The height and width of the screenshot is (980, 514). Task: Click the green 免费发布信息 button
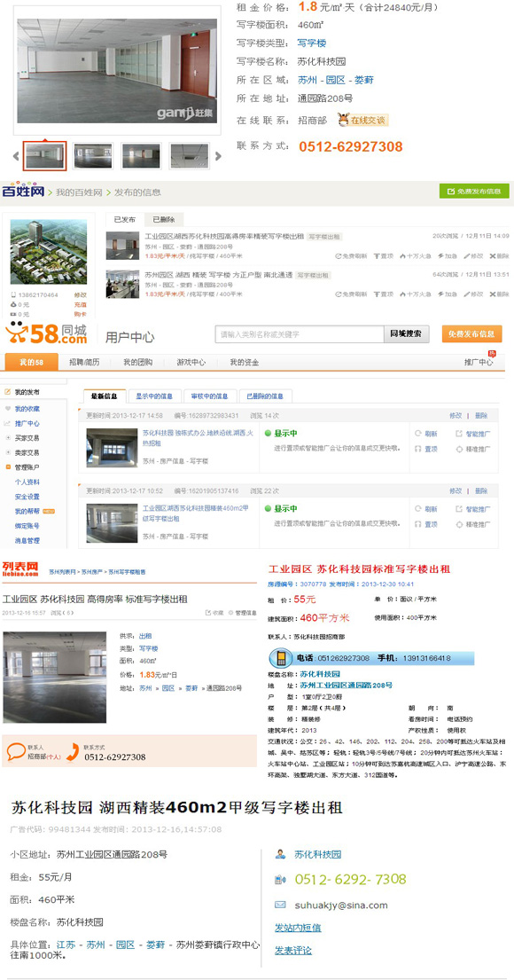click(474, 192)
